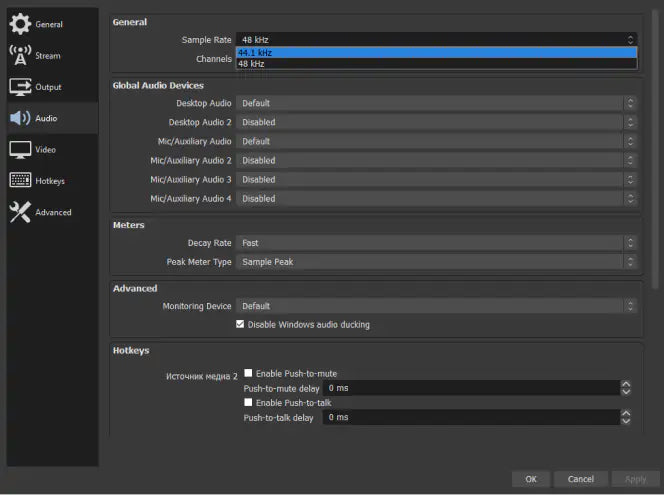The width and height of the screenshot is (664, 495).
Task: Open General settings gear icon
Action: click(x=20, y=24)
